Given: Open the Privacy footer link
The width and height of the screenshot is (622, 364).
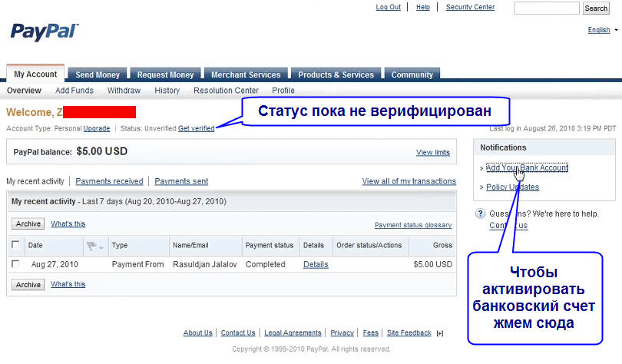Looking at the screenshot, I should point(342,333).
